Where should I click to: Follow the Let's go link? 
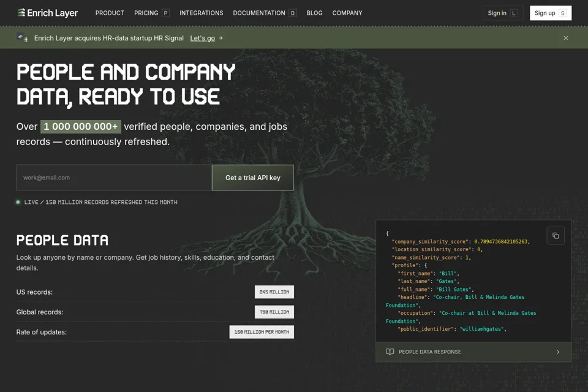click(x=203, y=38)
